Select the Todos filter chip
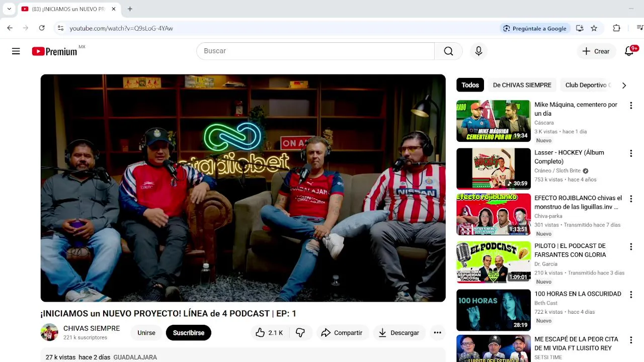This screenshot has height=362, width=644. pos(470,85)
